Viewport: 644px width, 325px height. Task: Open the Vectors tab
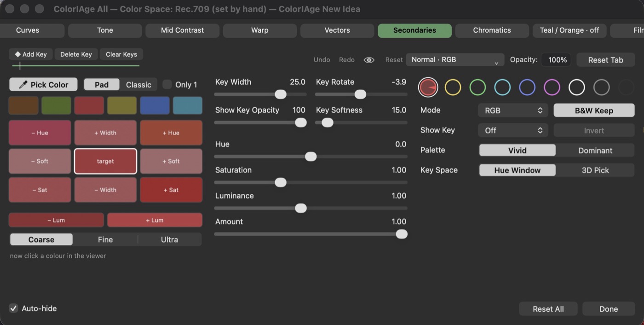337,30
